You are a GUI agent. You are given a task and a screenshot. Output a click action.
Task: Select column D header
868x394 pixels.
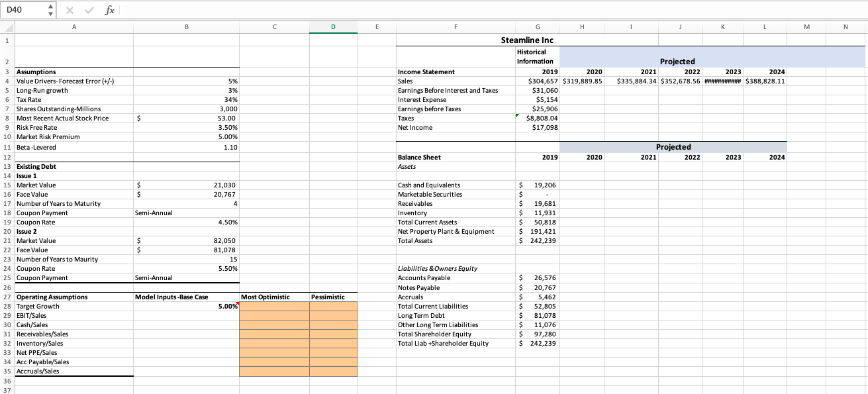[333, 26]
